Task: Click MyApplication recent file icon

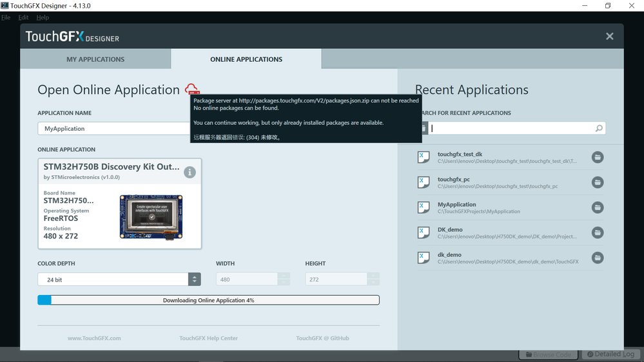Action: pyautogui.click(x=424, y=207)
